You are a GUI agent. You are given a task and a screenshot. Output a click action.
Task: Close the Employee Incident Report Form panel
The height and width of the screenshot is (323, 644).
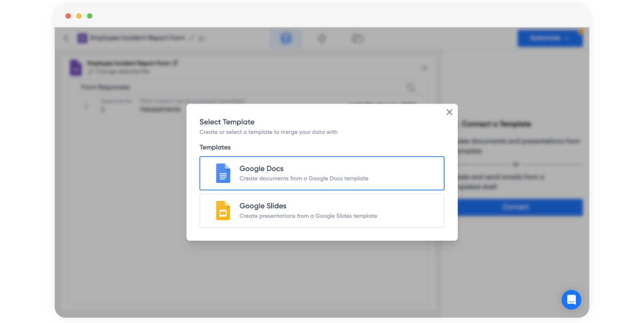coord(424,68)
